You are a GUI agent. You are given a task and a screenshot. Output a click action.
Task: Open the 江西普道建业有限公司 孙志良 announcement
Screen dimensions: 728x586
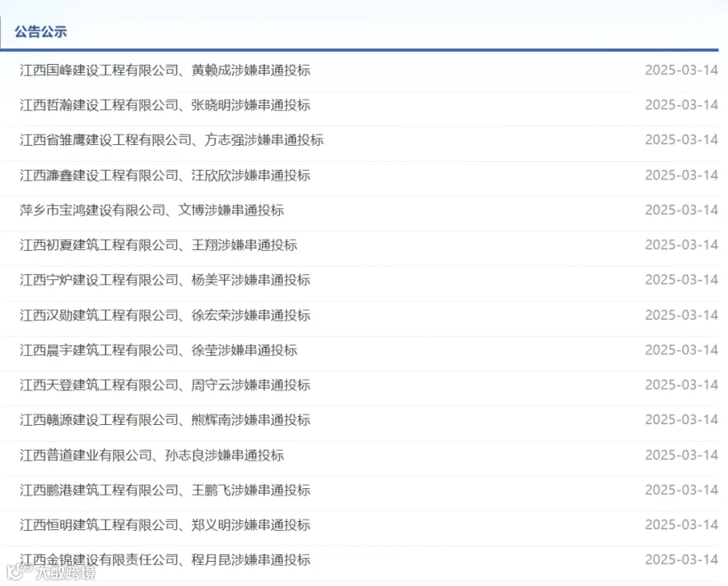[x=152, y=455]
